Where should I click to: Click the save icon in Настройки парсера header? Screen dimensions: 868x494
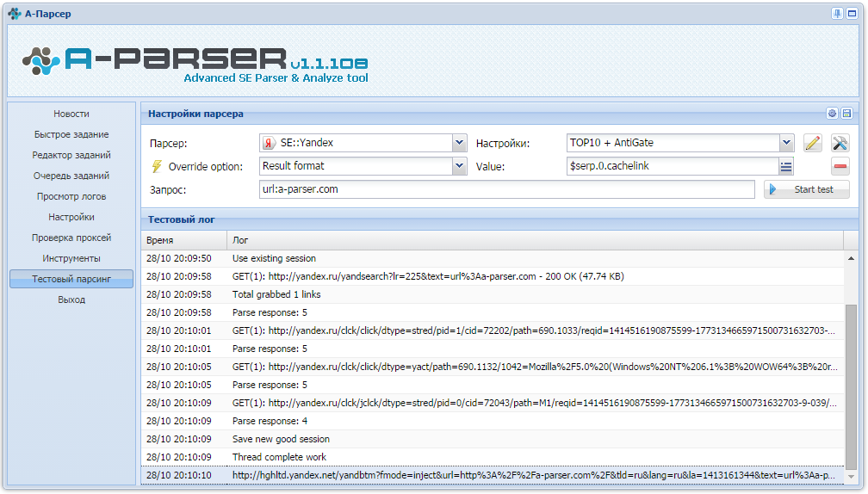(846, 114)
